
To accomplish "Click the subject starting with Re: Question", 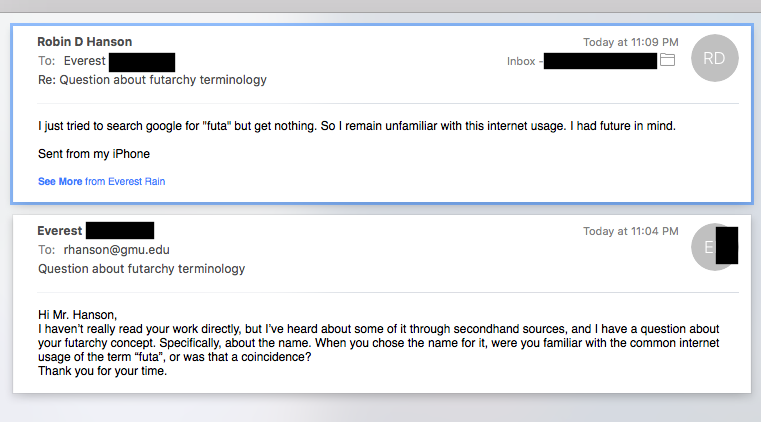I will point(152,80).
